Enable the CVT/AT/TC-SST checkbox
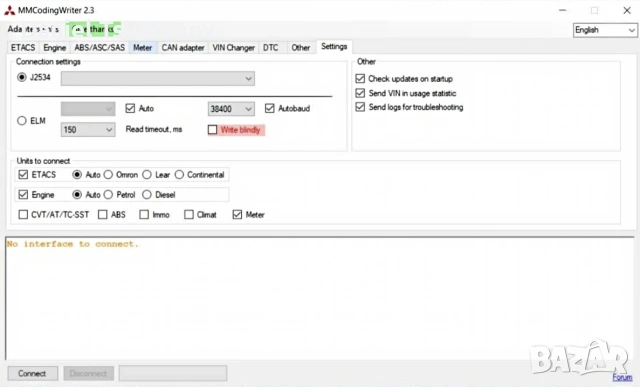This screenshot has width=640, height=387. point(23,215)
